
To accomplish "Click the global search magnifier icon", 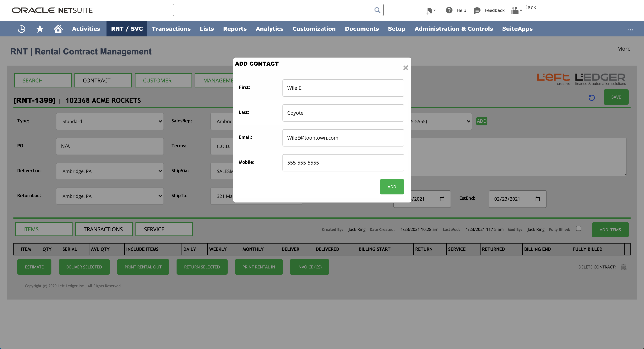I will tap(377, 10).
